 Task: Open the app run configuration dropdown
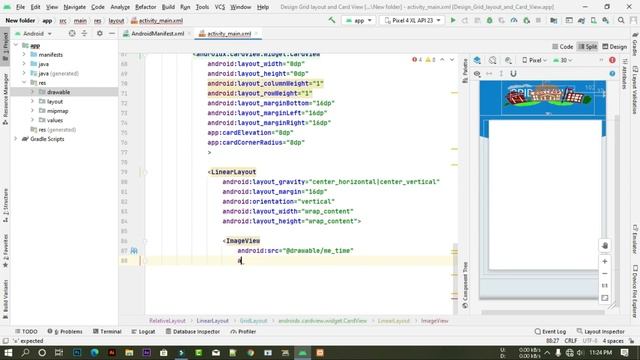(359, 20)
